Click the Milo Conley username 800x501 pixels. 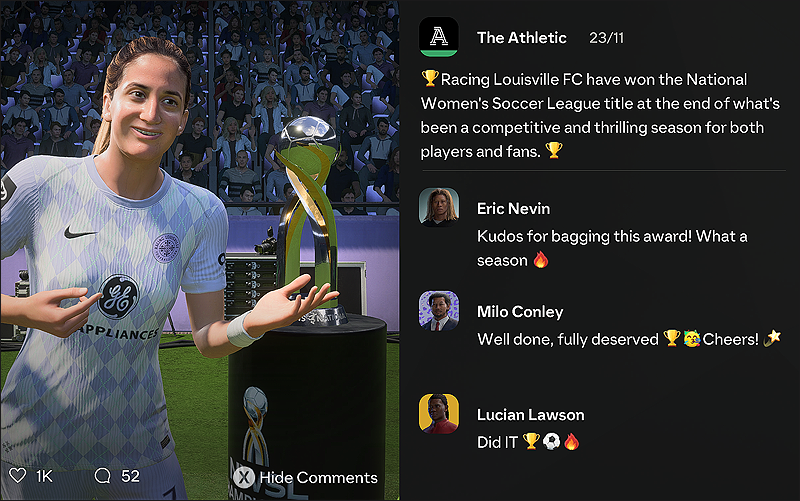[520, 312]
